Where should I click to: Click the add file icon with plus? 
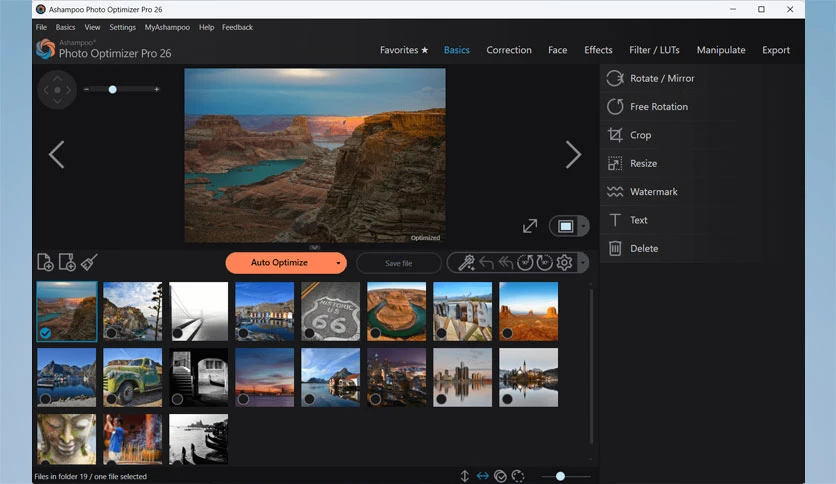(45, 262)
